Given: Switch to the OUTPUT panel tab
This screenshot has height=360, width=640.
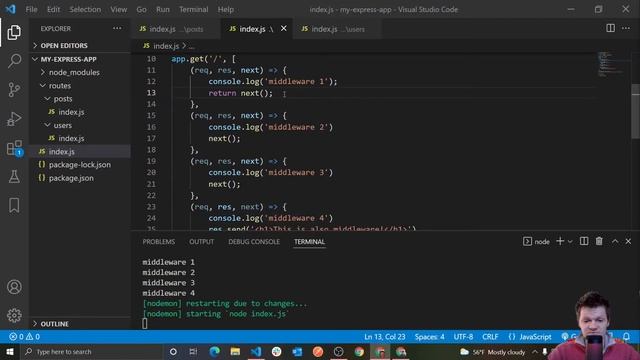Looking at the screenshot, I should tap(201, 242).
